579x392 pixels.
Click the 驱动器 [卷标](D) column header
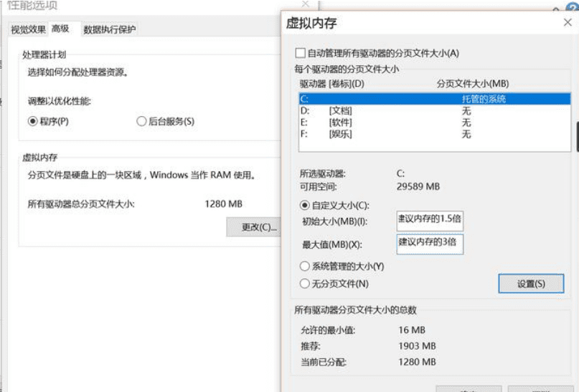[x=332, y=84]
